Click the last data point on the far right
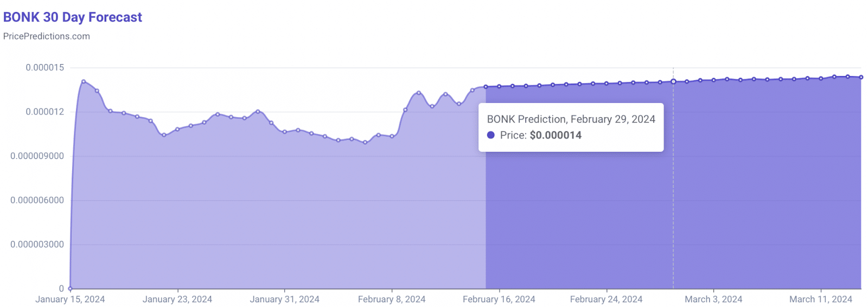The height and width of the screenshot is (307, 868). coord(861,78)
